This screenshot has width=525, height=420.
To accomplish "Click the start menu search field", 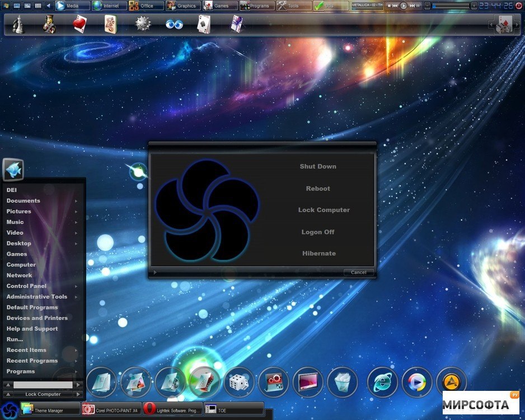I will 43,385.
